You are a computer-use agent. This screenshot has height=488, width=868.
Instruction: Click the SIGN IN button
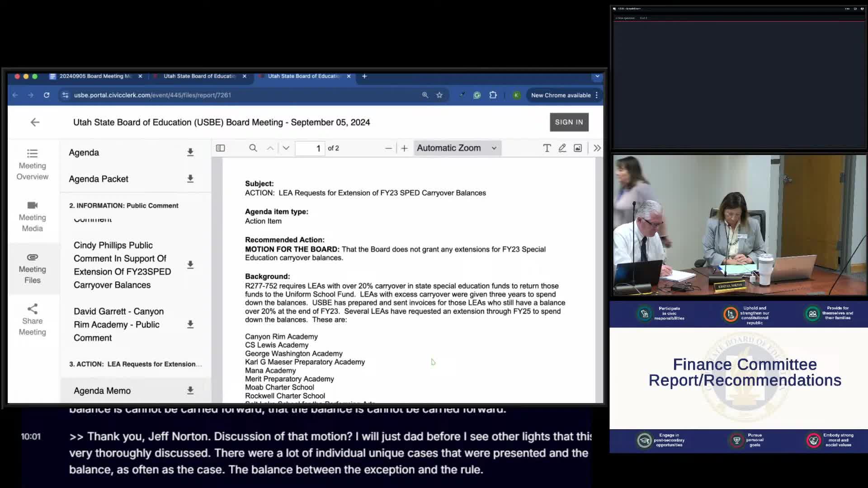(569, 122)
